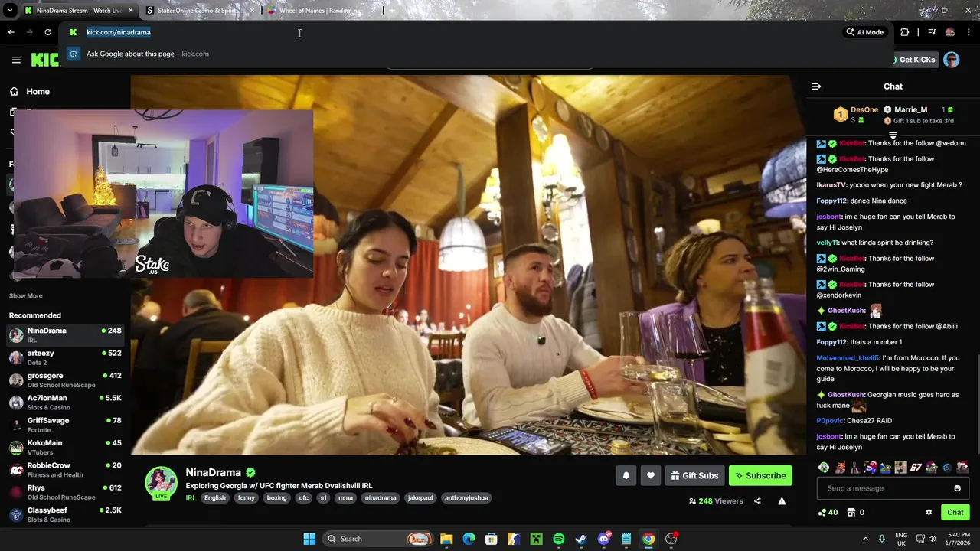Click the green Subscribe button
The width and height of the screenshot is (980, 551).
760,476
